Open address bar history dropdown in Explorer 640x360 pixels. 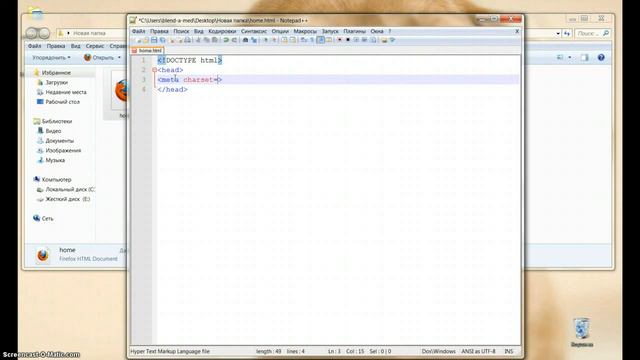pos(558,33)
